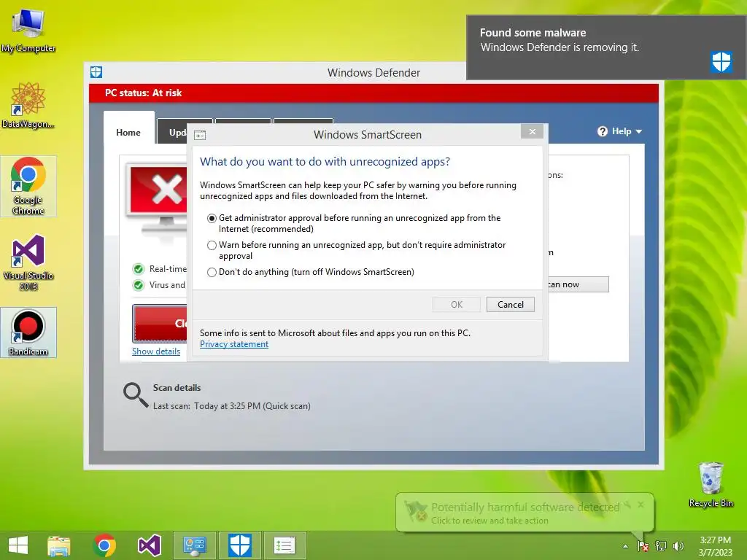Click the Windows Start button
Screen dimensions: 747x560
[18, 545]
